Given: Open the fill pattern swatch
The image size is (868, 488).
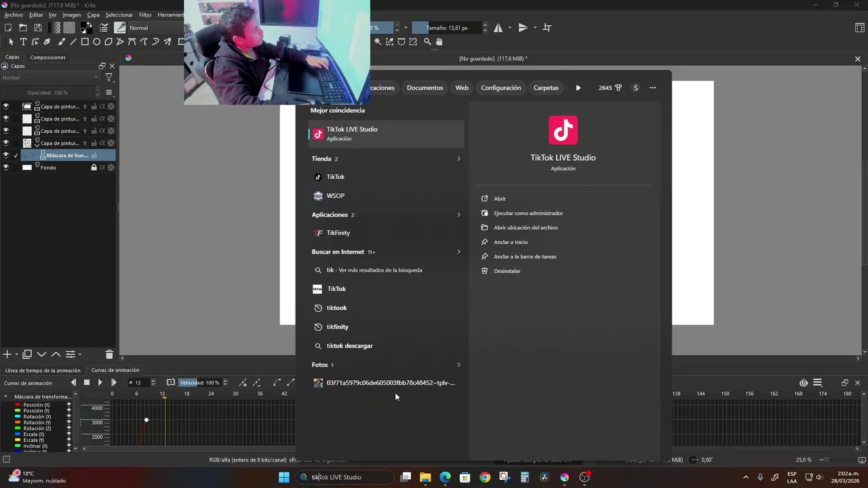Looking at the screenshot, I should (69, 28).
